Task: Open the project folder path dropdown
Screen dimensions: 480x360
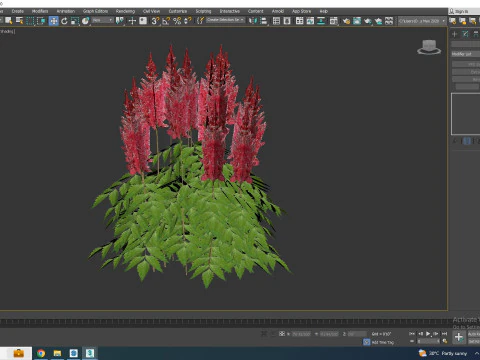Action: (x=422, y=21)
